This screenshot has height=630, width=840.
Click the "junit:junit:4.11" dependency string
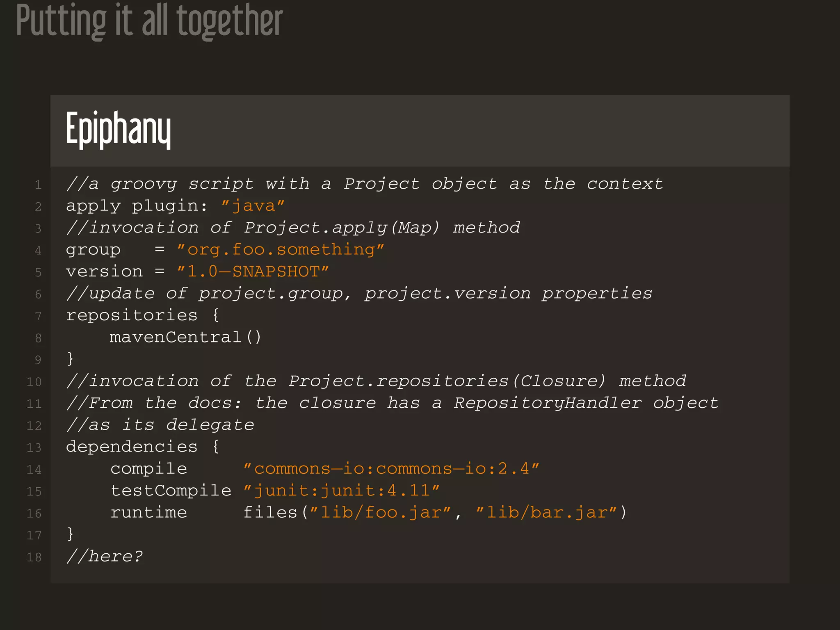point(341,491)
